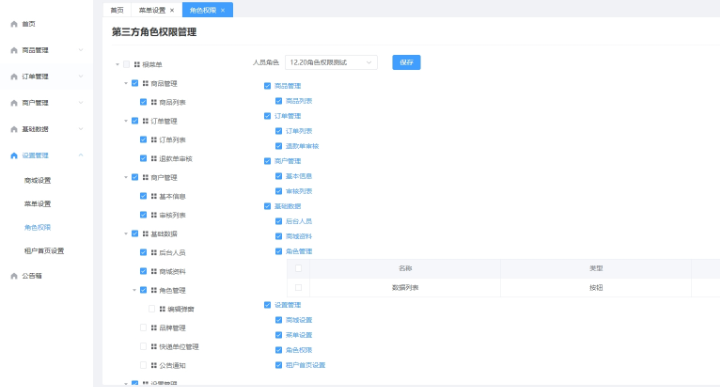Check the 公告通知 checkbox in the tree
Screen dimensions: 720x387
click(x=143, y=365)
